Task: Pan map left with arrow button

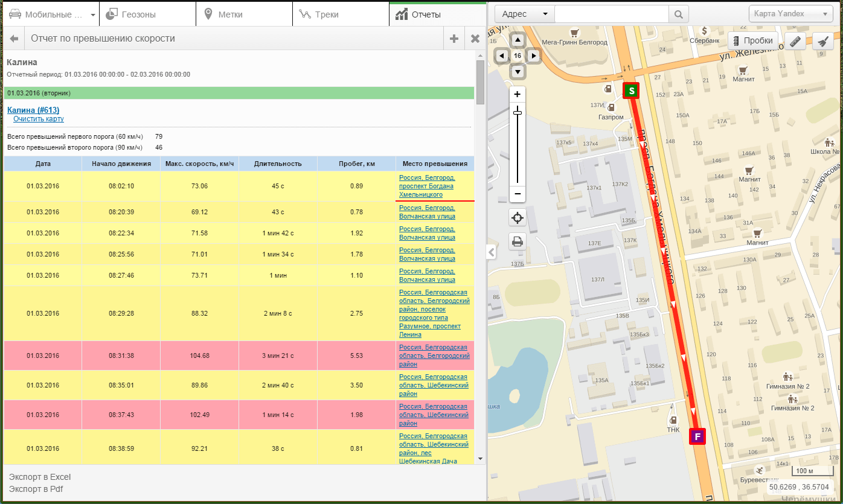Action: (x=502, y=56)
